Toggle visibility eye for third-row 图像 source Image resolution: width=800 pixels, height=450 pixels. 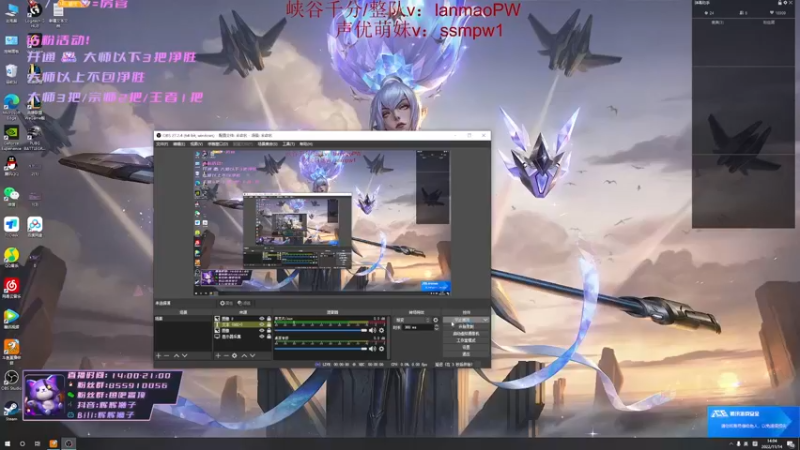(x=262, y=331)
